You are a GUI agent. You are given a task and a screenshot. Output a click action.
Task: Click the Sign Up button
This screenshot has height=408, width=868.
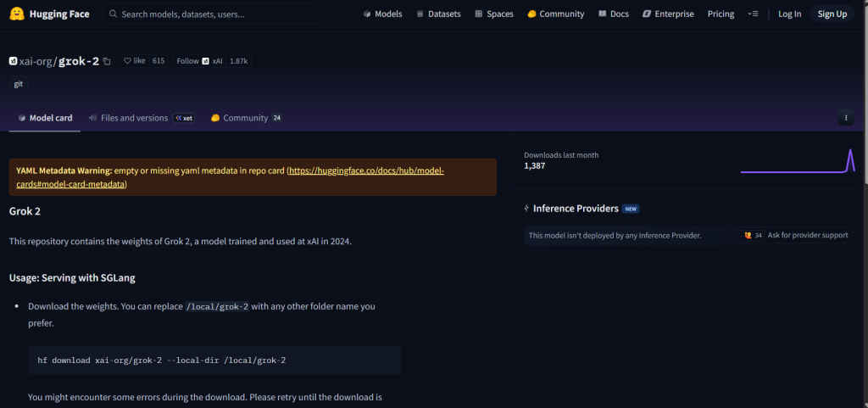point(832,14)
